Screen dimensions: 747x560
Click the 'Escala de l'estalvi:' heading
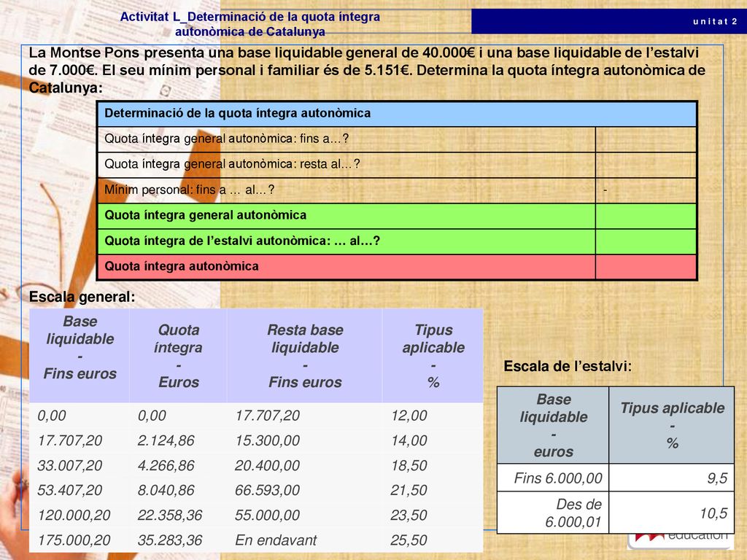tap(568, 366)
